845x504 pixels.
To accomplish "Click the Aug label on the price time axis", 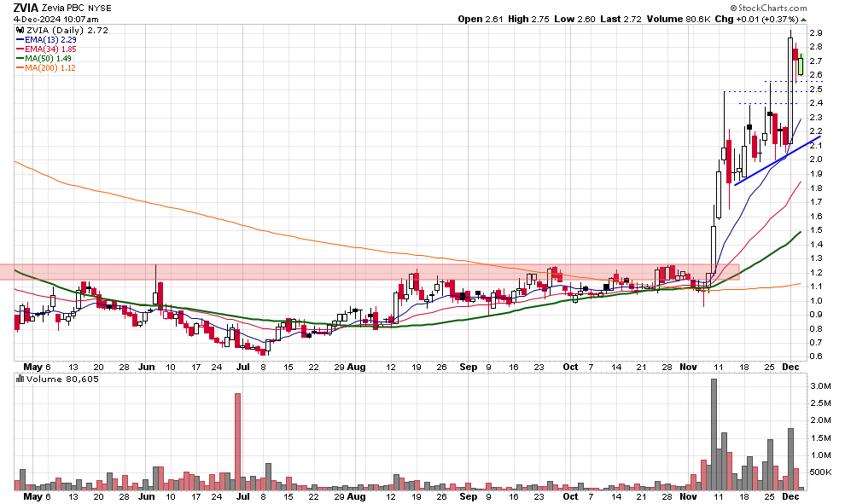I will 356,366.
